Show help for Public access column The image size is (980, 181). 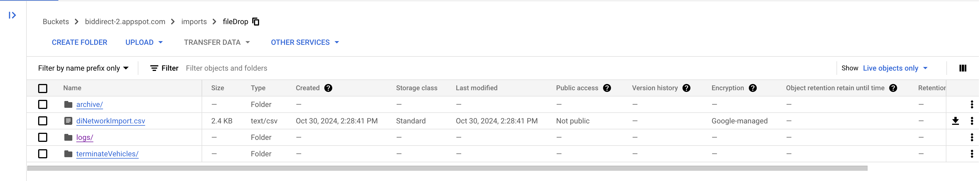pyautogui.click(x=607, y=88)
